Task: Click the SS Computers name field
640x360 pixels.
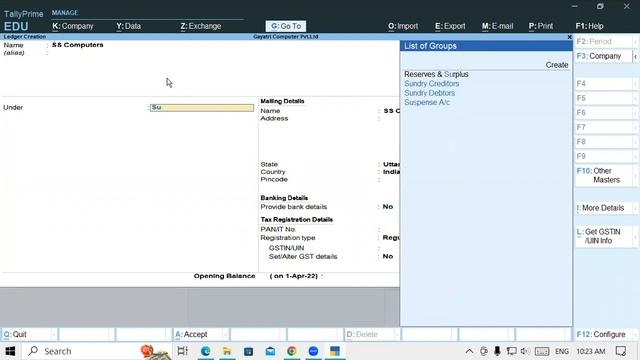Action: click(x=78, y=45)
